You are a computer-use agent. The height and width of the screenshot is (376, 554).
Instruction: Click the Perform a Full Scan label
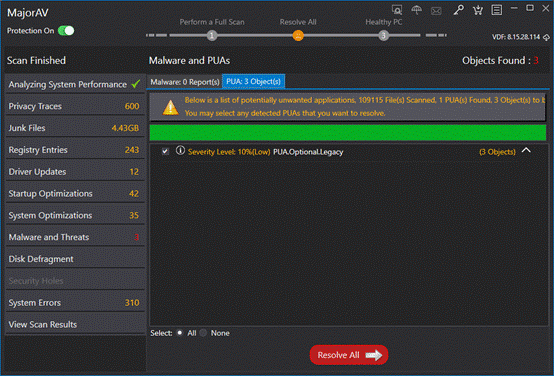tap(212, 22)
